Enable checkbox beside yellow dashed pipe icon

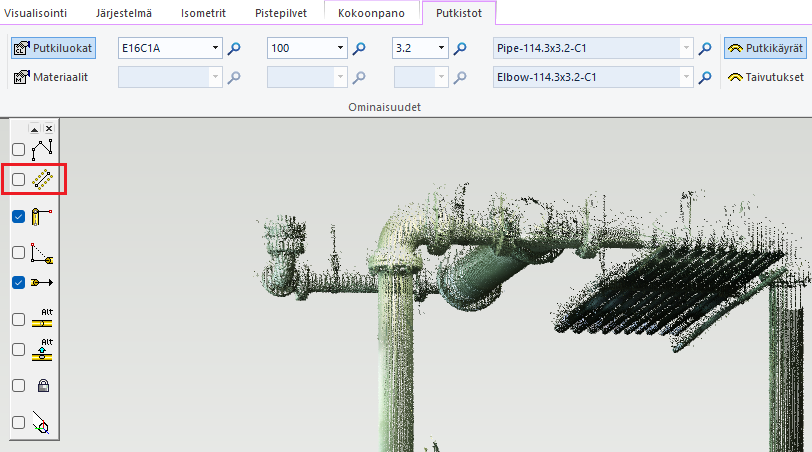[x=18, y=180]
